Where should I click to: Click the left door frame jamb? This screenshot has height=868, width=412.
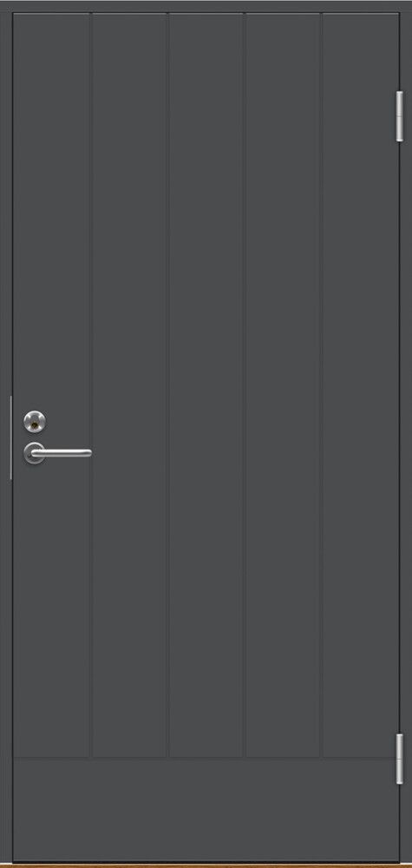5,434
